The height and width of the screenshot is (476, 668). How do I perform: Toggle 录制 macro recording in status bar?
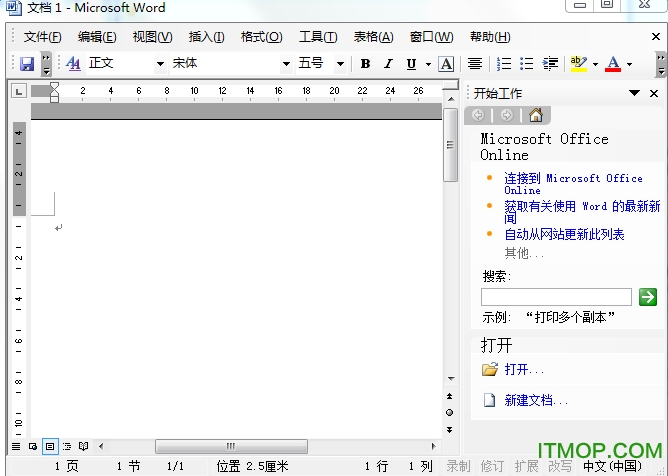(458, 467)
